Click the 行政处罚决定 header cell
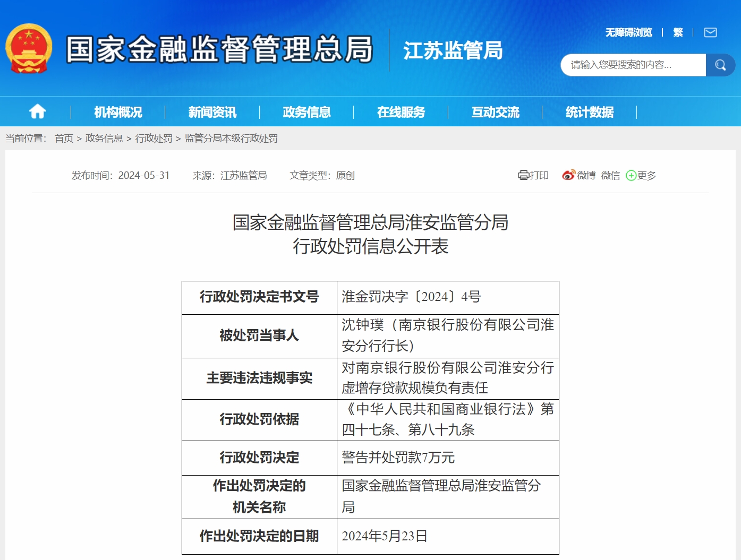The image size is (741, 560). click(259, 458)
